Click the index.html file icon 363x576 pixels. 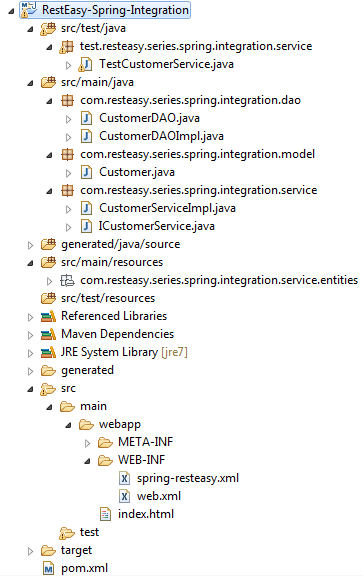(105, 514)
